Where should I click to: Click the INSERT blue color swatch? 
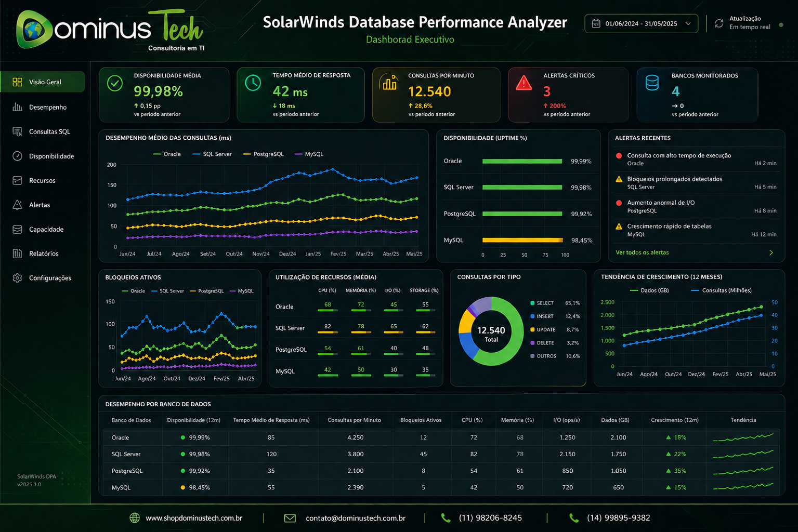532,316
